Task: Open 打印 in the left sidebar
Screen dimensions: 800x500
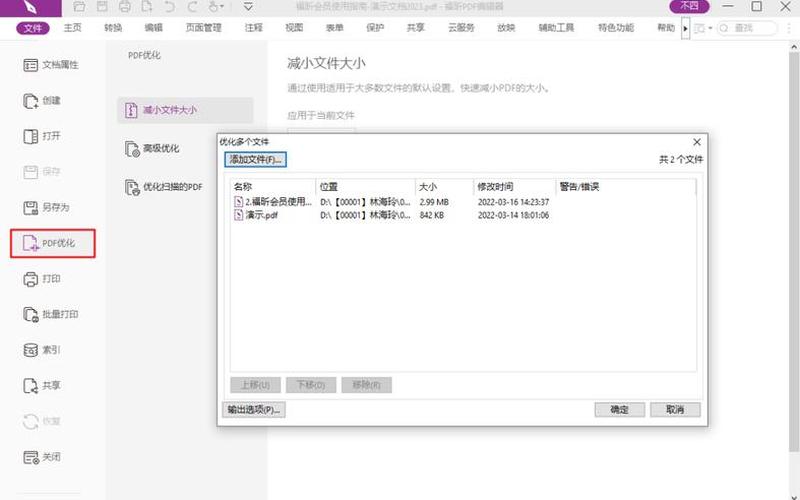Action: coord(42,279)
